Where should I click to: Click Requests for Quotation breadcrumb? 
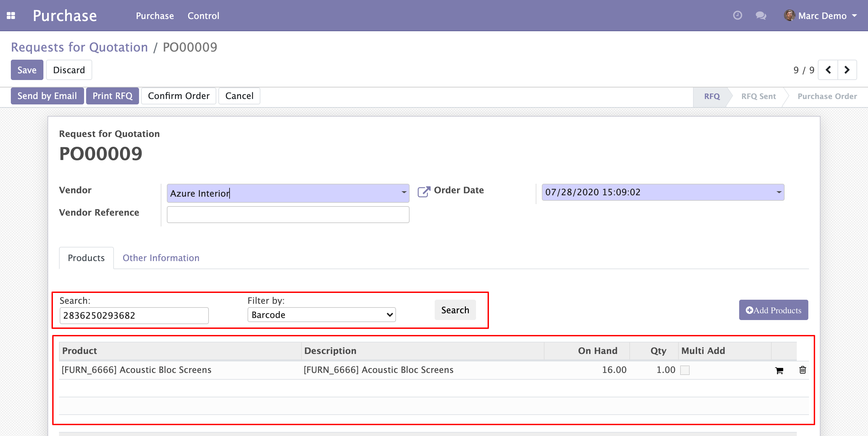(x=79, y=47)
